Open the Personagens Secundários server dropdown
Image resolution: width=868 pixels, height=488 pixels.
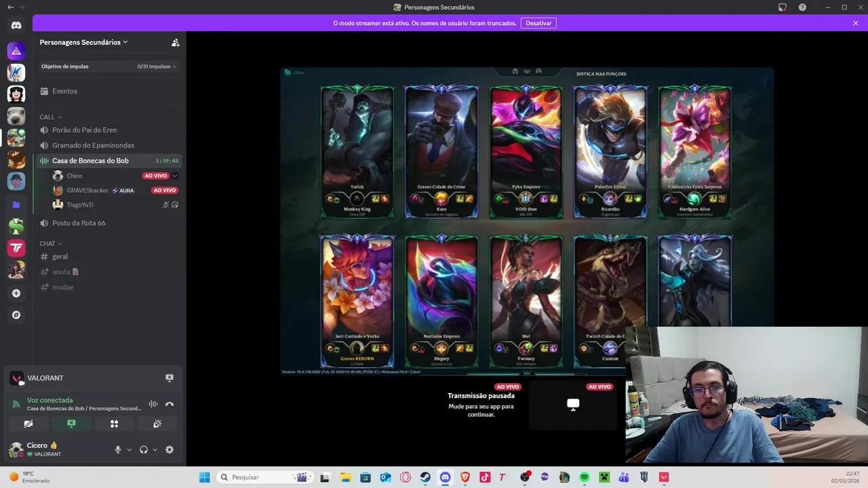click(84, 42)
